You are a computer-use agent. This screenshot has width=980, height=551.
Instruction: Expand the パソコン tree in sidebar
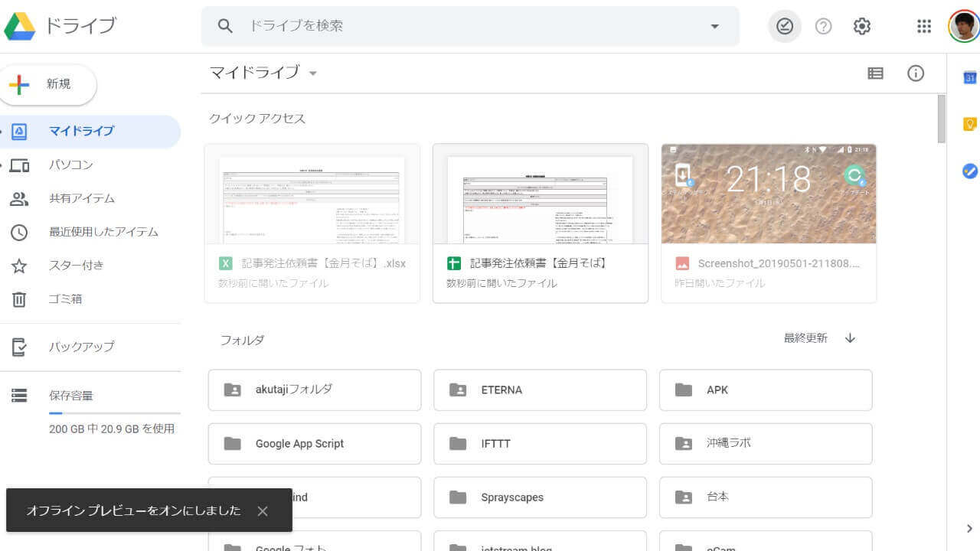point(3,165)
